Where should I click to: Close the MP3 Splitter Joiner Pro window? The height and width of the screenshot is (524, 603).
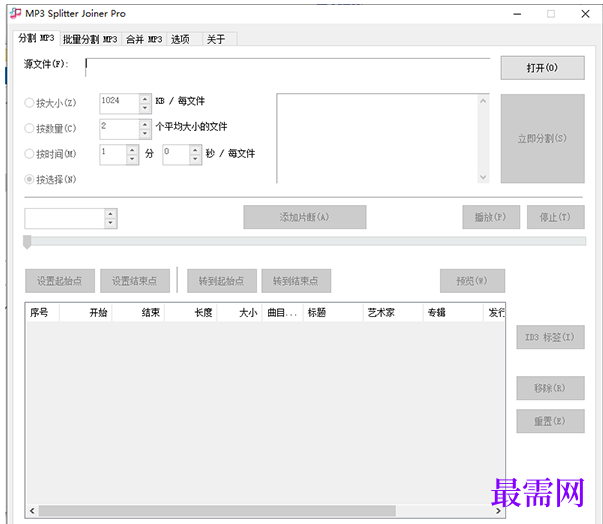(585, 14)
